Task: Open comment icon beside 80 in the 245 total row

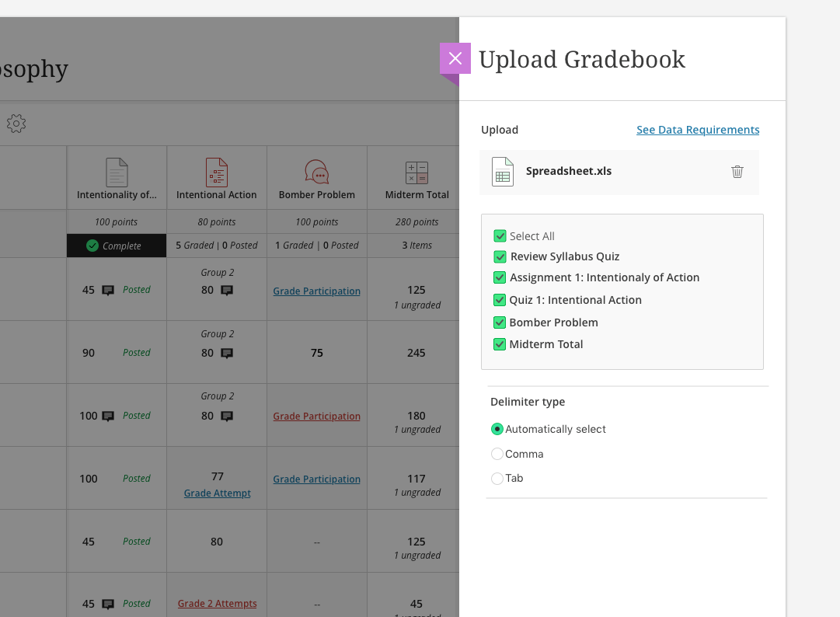Action: pos(227,353)
